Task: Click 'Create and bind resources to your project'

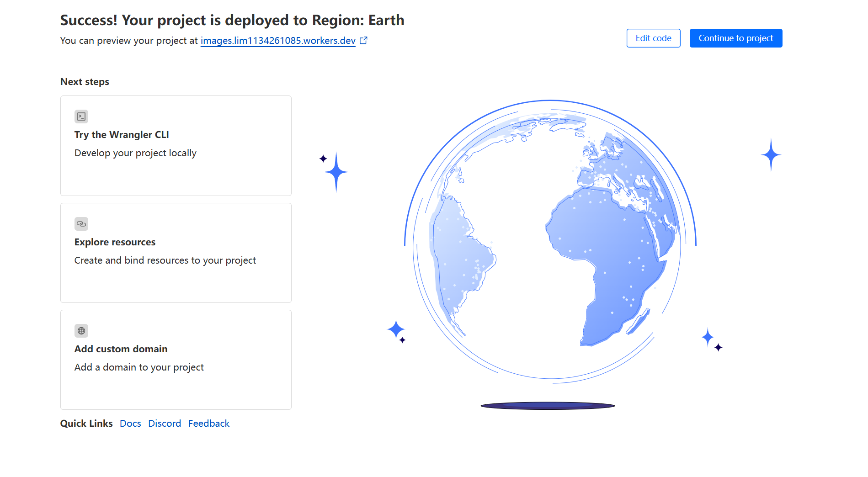Action: (x=165, y=260)
